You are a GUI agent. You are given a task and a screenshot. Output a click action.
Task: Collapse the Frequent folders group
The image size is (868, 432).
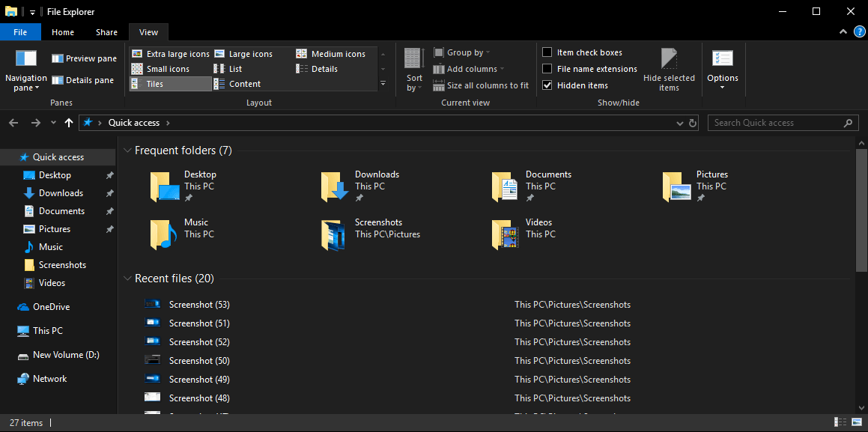click(x=127, y=151)
